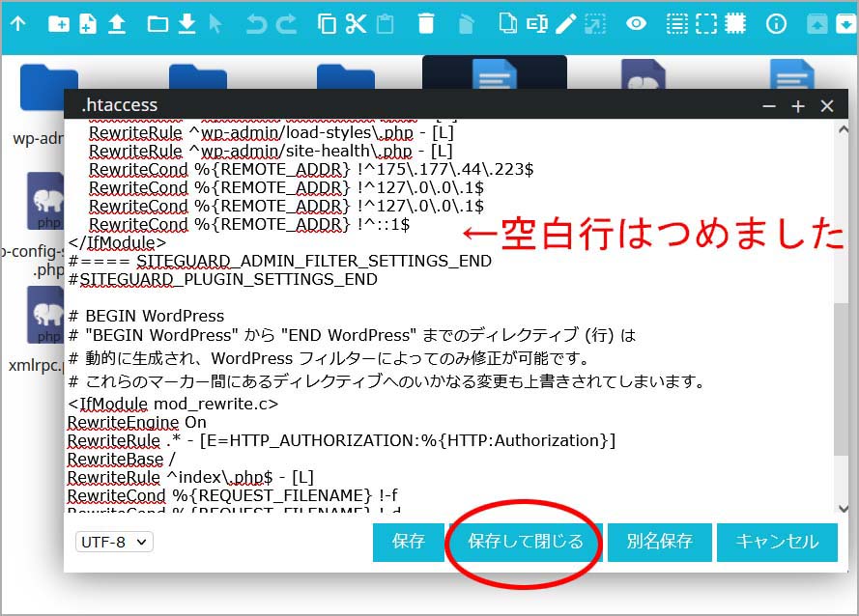Click the select-none dashed square icon

point(706,23)
